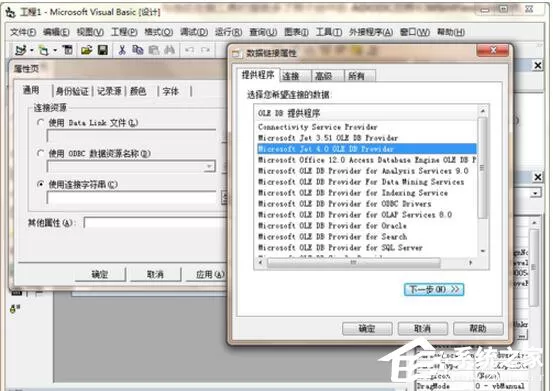Click provider list horizontal scrollbar right arrow
Image resolution: width=553 pixels, height=391 pixels.
coord(470,263)
